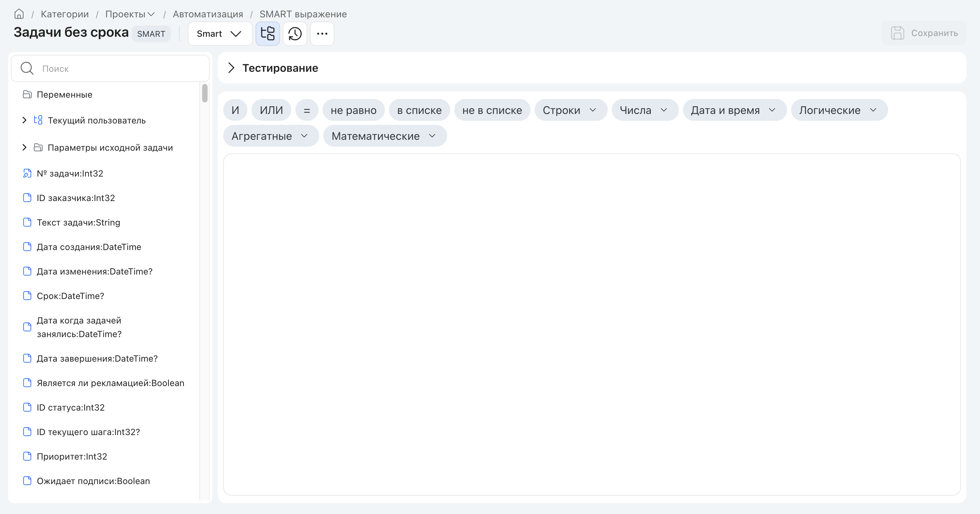
Task: Insert the не в списке operator
Action: [492, 110]
